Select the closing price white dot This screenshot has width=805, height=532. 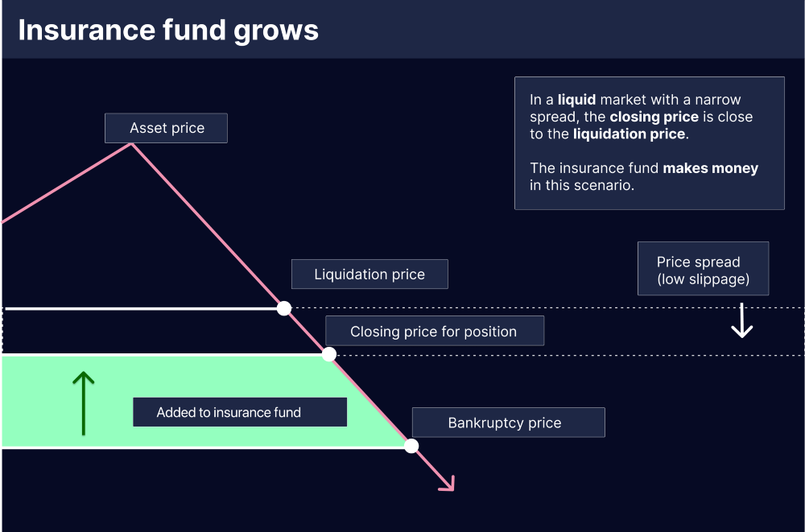coord(329,354)
